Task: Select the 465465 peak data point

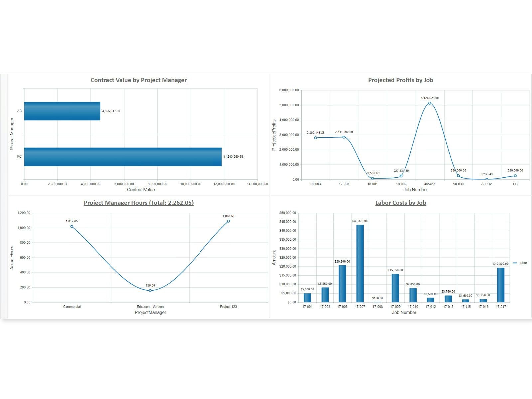Action: point(430,103)
